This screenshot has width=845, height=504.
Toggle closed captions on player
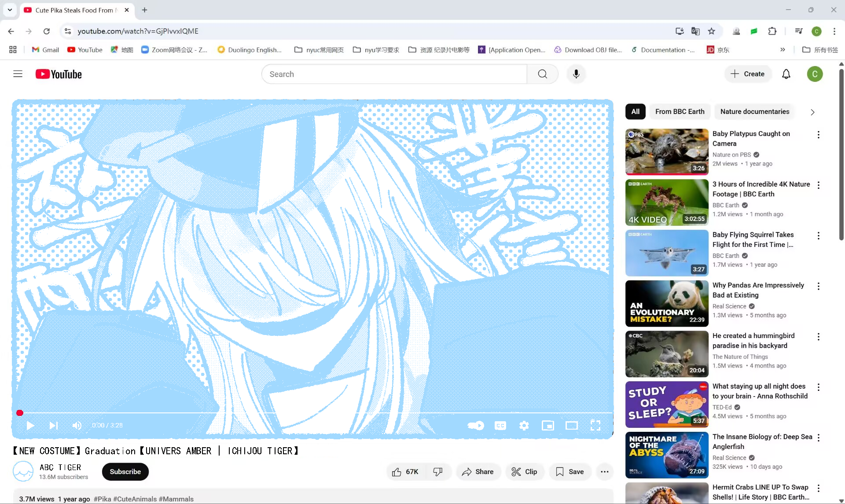500,425
